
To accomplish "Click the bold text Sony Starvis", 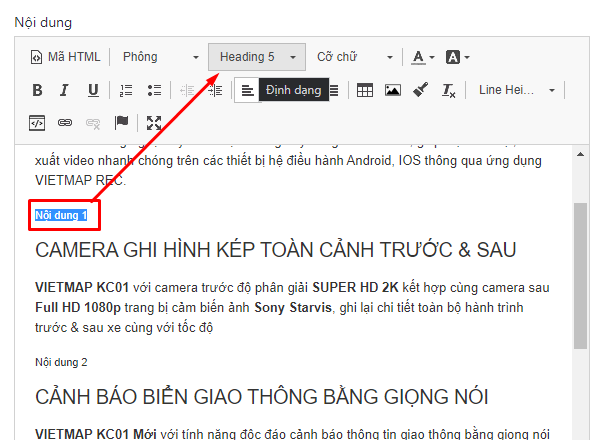I will tap(293, 308).
